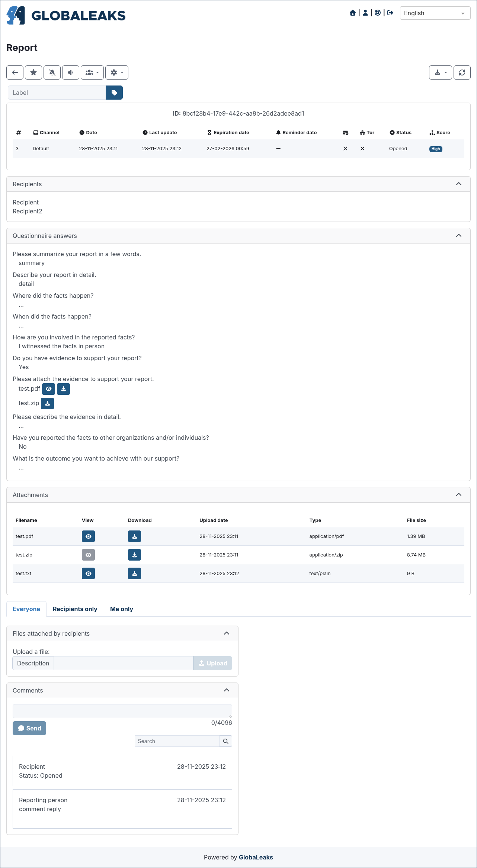Mark report important with star icon
This screenshot has width=477, height=868.
(33, 72)
